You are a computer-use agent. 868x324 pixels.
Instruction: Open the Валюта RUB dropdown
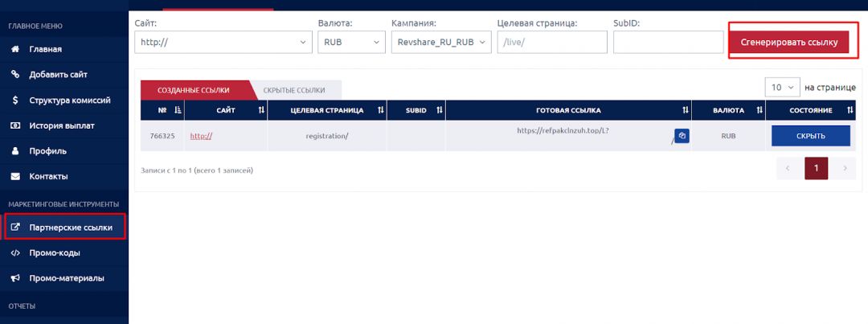351,42
